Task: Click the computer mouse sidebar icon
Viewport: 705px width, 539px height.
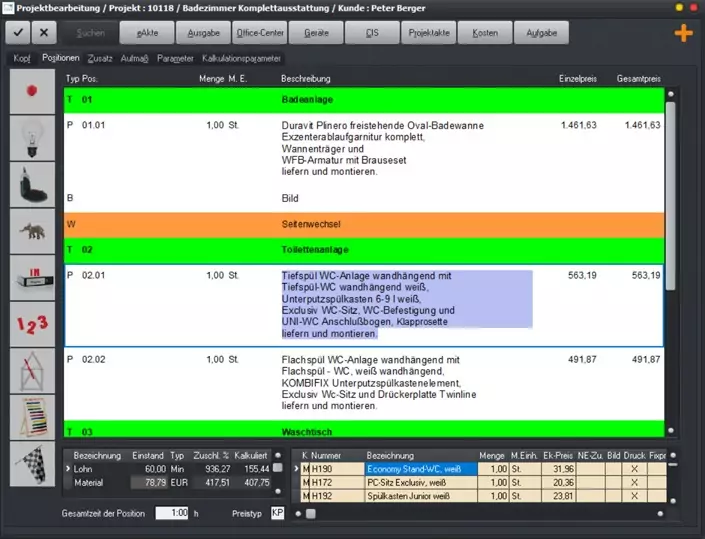Action: coord(32,185)
